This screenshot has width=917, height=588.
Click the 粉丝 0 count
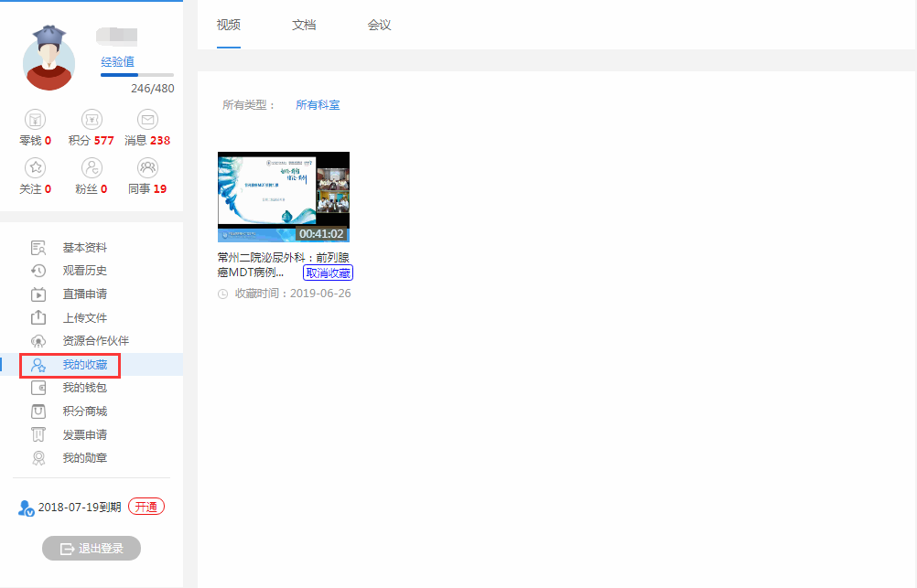pos(104,189)
